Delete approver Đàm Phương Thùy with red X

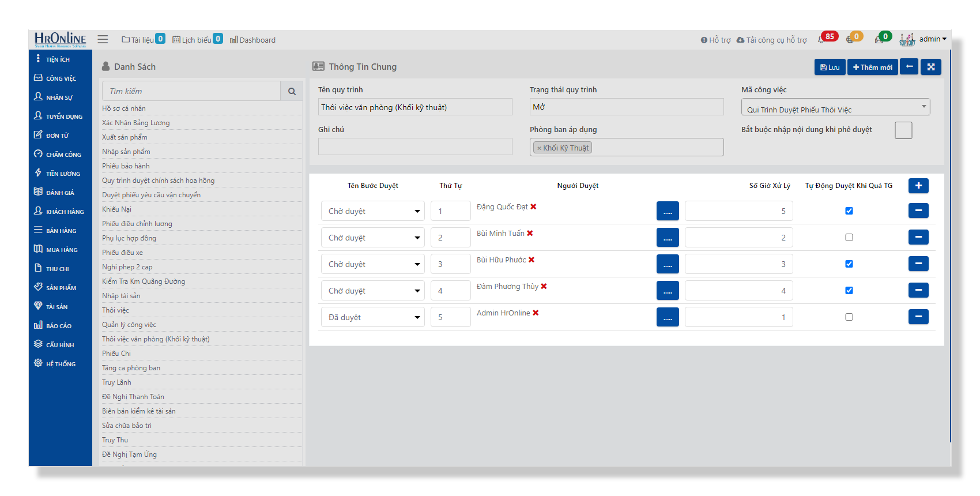pos(544,286)
